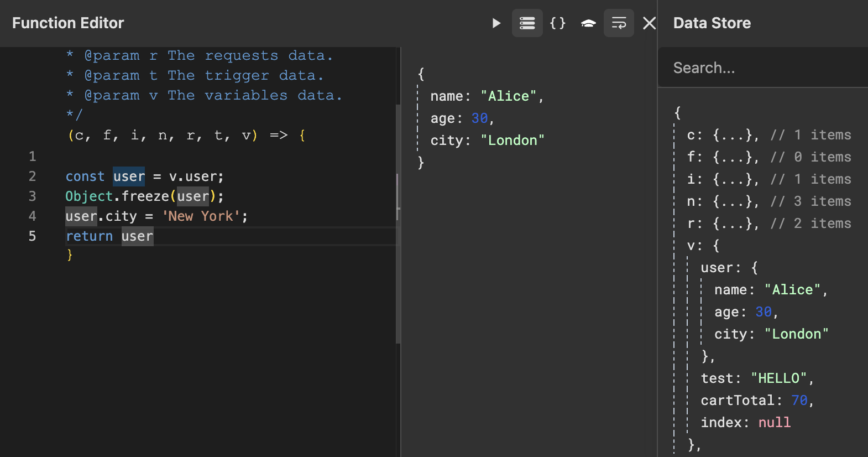Run the function with the play icon

(x=496, y=23)
